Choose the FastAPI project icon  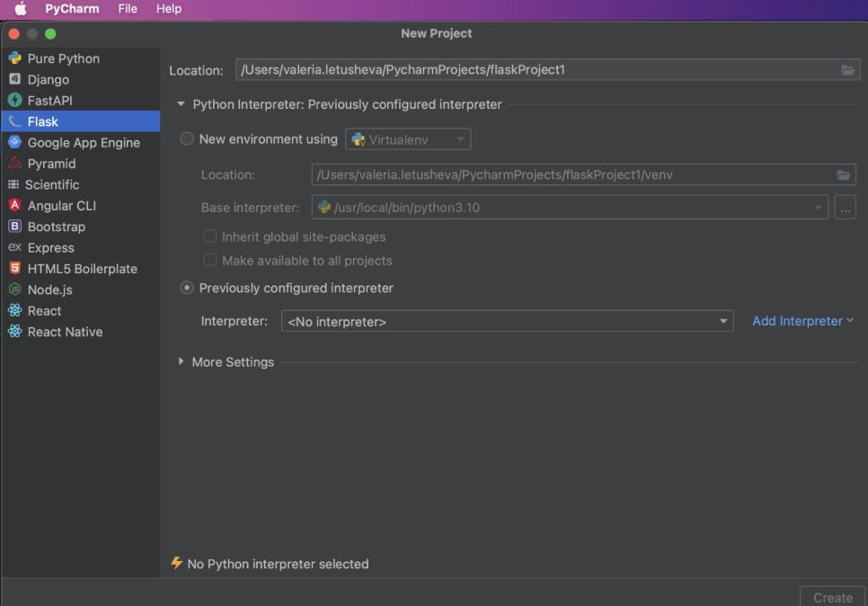pyautogui.click(x=14, y=101)
